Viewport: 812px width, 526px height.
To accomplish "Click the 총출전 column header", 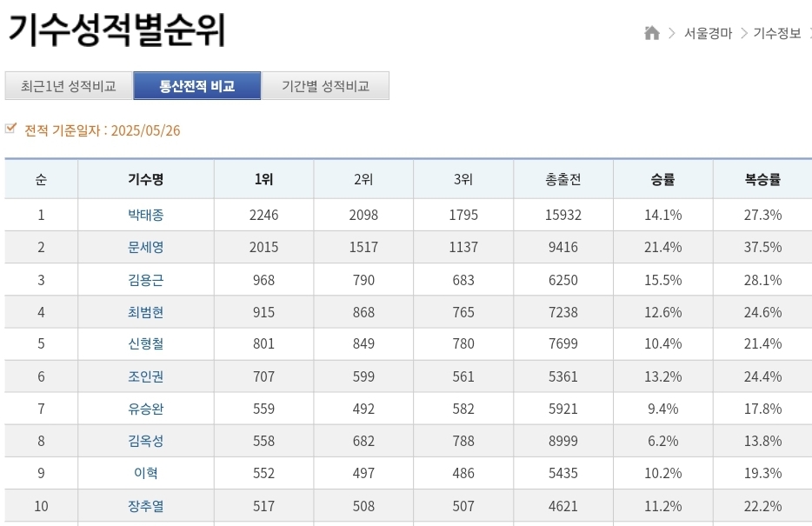I will (562, 180).
